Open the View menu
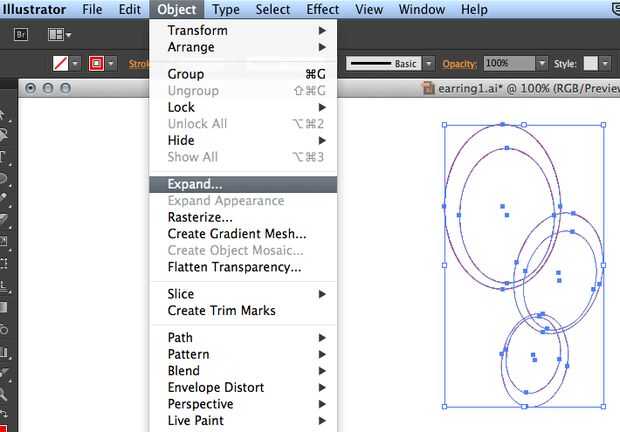 click(369, 9)
